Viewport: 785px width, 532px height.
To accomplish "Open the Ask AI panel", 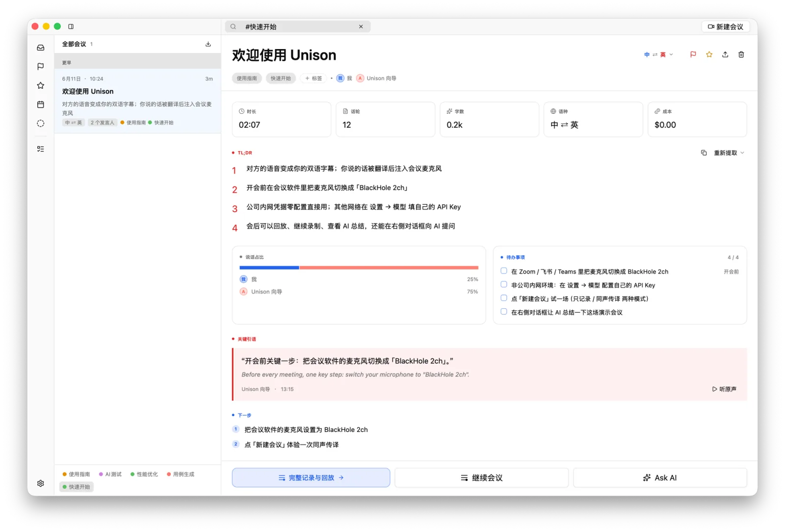I will (x=660, y=478).
